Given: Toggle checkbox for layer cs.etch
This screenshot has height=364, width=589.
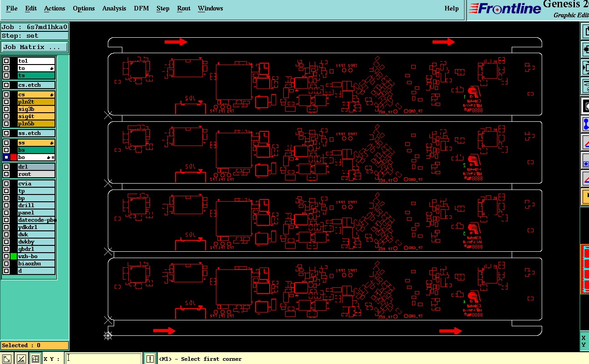Looking at the screenshot, I should coord(6,85).
